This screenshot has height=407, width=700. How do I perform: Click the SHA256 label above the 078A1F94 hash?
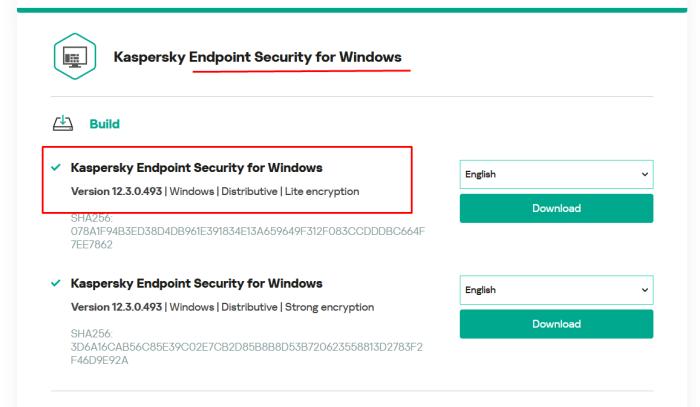click(91, 218)
